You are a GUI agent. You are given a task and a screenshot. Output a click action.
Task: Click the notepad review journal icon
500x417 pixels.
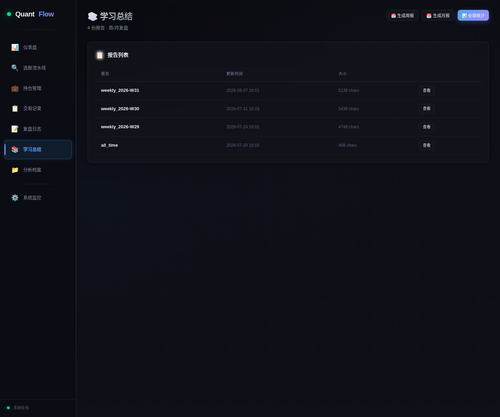[15, 129]
